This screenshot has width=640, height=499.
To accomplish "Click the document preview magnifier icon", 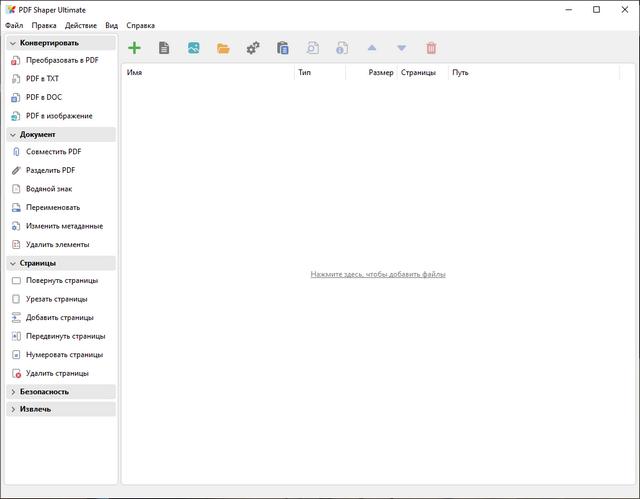I will click(x=313, y=48).
